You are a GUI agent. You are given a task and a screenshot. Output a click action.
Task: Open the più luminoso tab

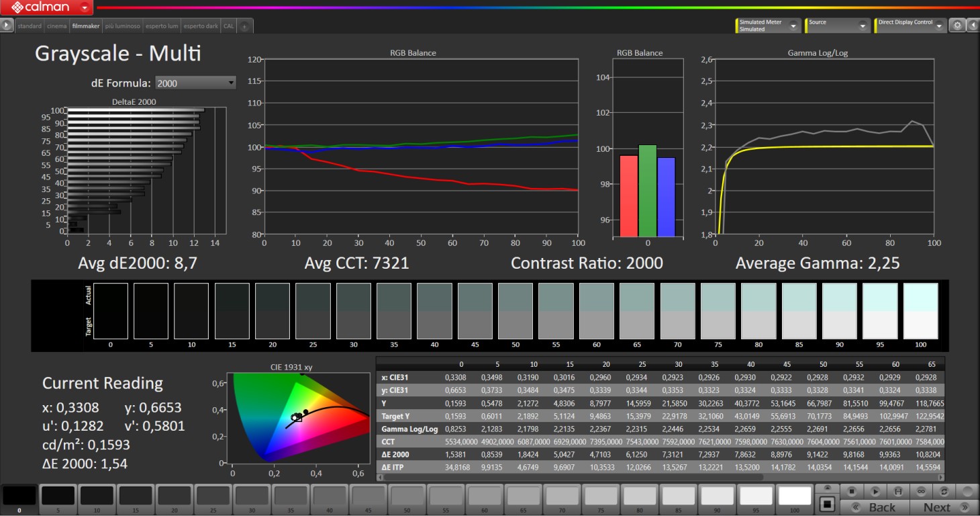[123, 26]
